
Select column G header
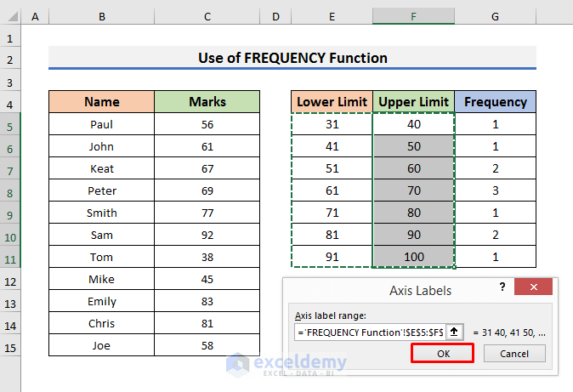[x=495, y=17]
